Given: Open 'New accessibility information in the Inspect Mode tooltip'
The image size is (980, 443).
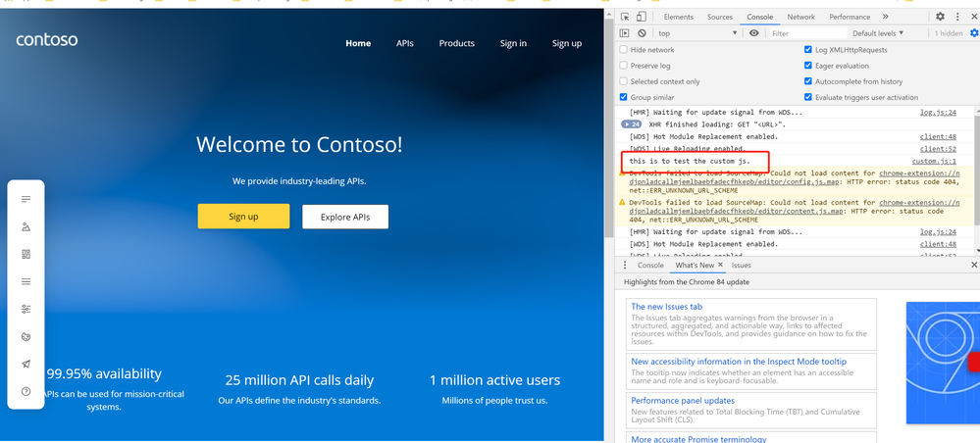Looking at the screenshot, I should pyautogui.click(x=739, y=361).
